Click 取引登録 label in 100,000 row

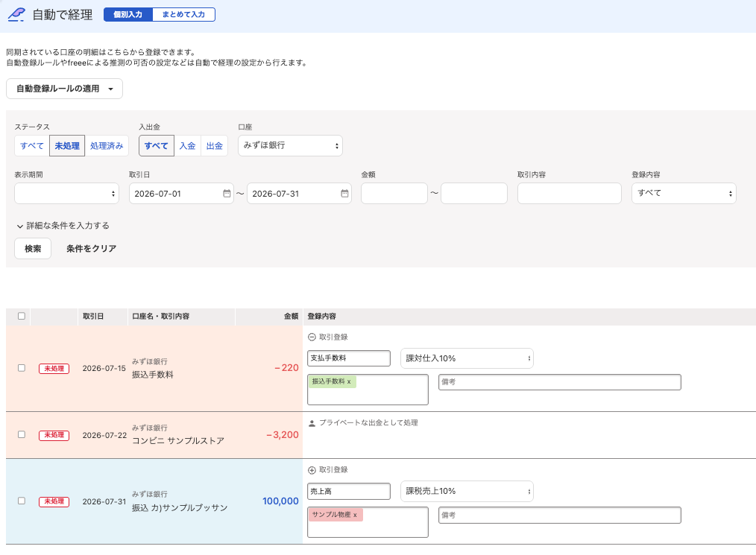(x=333, y=470)
